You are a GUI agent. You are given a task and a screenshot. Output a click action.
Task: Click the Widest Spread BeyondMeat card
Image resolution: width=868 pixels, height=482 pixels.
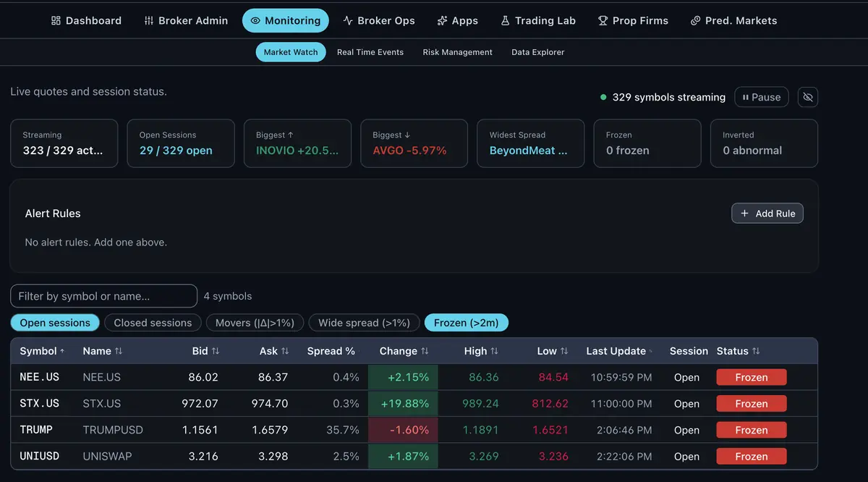point(531,143)
